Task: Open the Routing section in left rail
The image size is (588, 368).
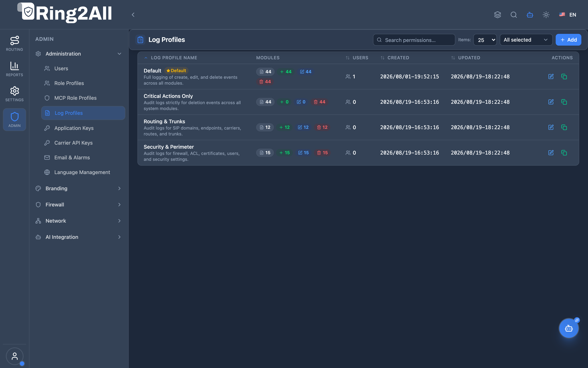Action: (x=14, y=44)
